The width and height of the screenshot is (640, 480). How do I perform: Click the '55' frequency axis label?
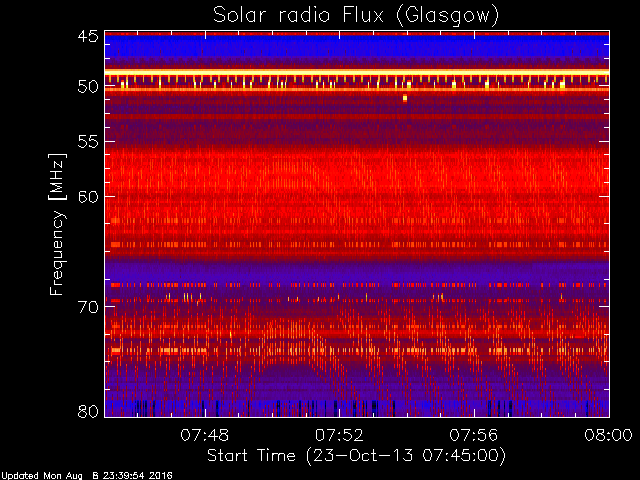point(88,142)
